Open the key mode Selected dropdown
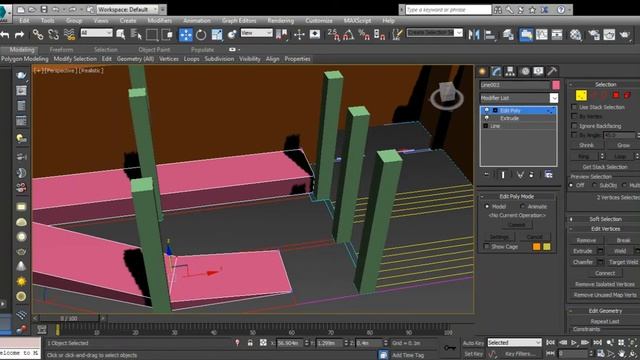This screenshot has height=360, width=640. point(514,342)
